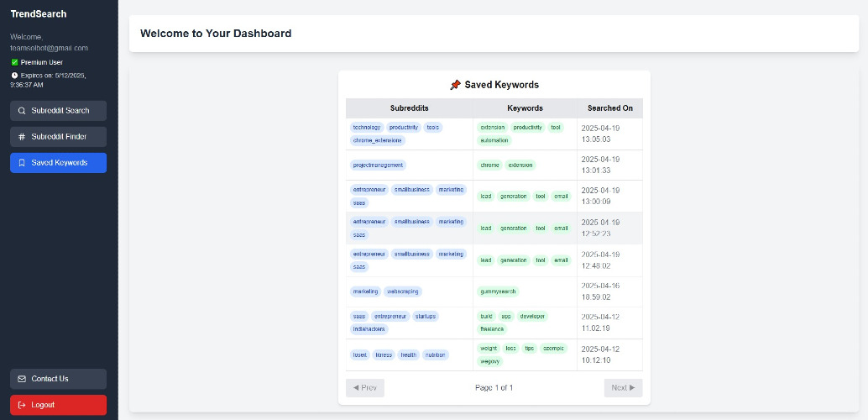868x420 pixels.
Task: Open the Subreddit Search page
Action: click(58, 111)
